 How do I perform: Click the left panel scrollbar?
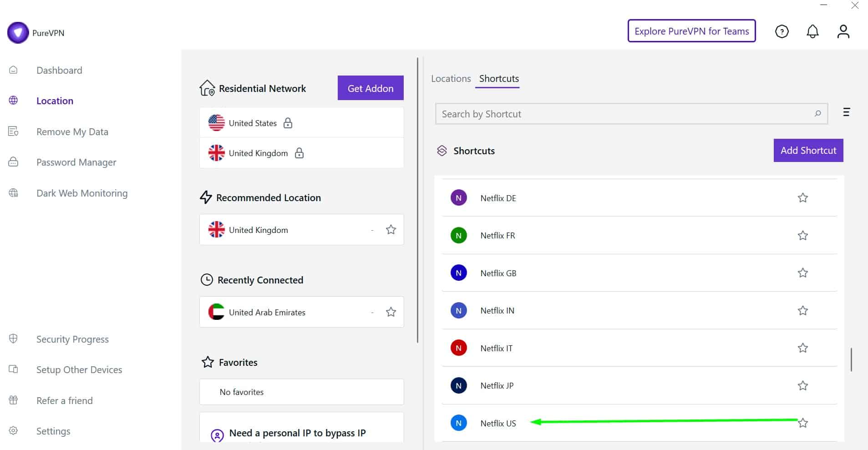pos(417,200)
